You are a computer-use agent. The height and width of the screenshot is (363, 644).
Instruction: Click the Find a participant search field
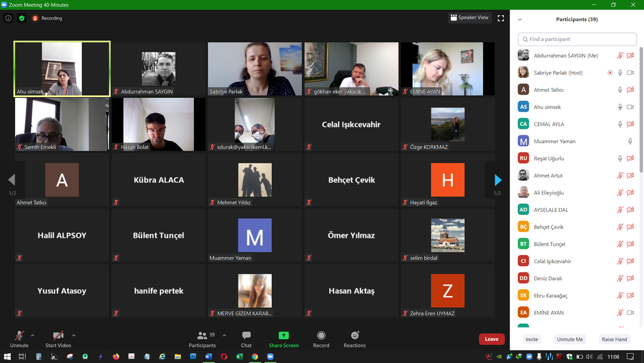click(577, 39)
